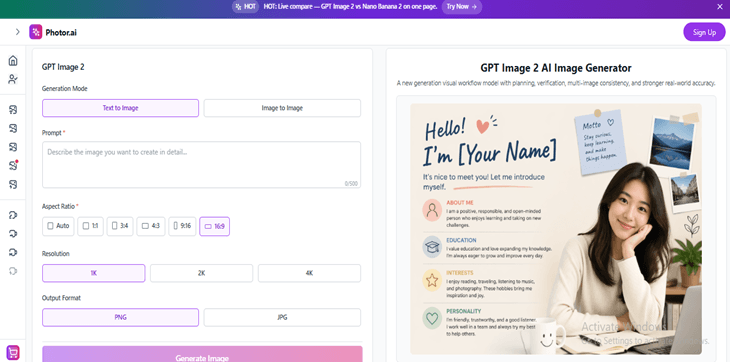The width and height of the screenshot is (730, 362).
Task: Click the Generation Mode label
Action: point(65,88)
